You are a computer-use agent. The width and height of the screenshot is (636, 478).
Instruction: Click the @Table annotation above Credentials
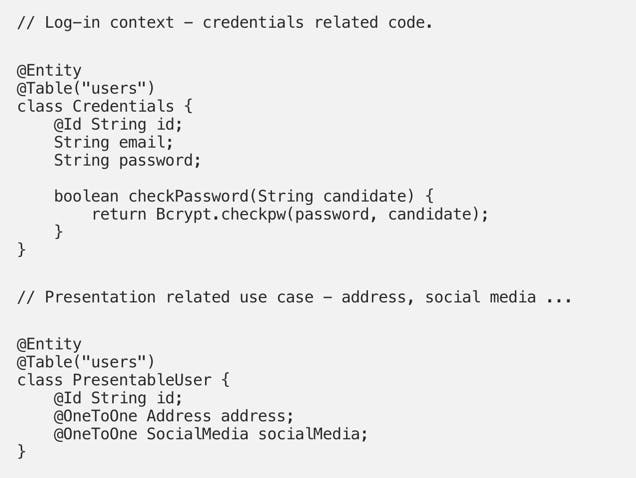[x=86, y=89]
